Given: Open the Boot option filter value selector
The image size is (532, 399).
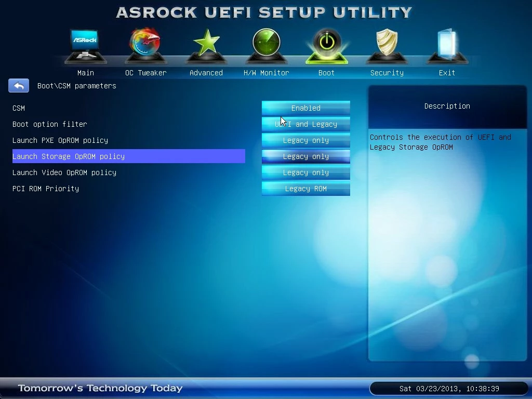Looking at the screenshot, I should pos(305,124).
